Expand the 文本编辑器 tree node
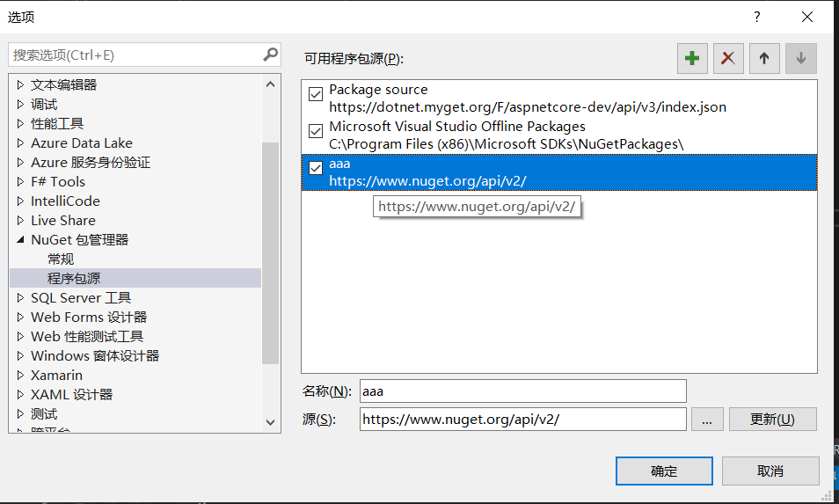This screenshot has width=839, height=504. click(20, 84)
